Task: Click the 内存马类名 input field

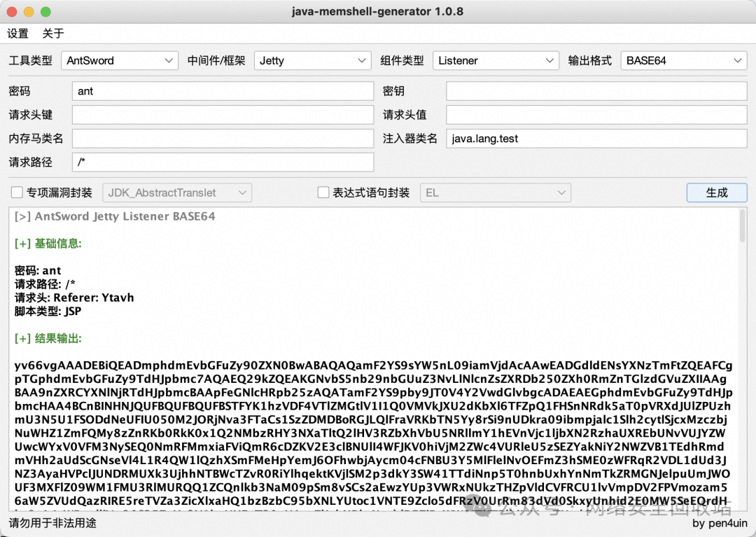Action: (223, 139)
